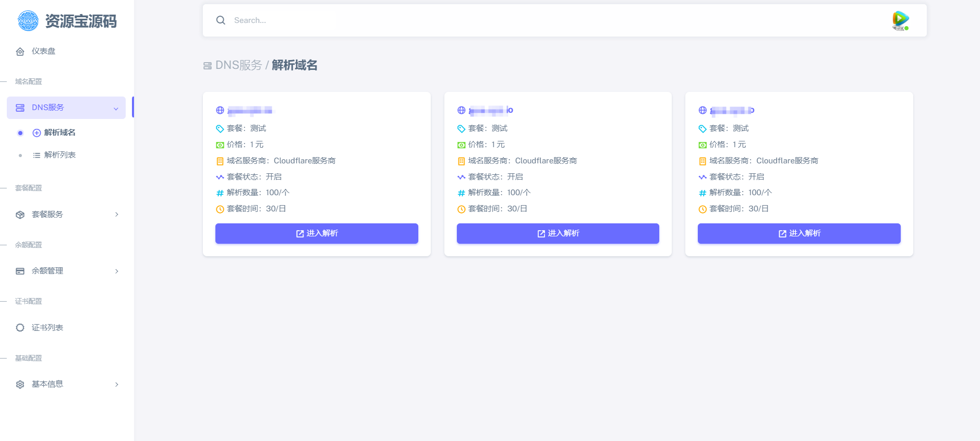Image resolution: width=980 pixels, height=441 pixels.
Task: Click the server icon beside sidebar DNS服务
Action: [x=20, y=108]
